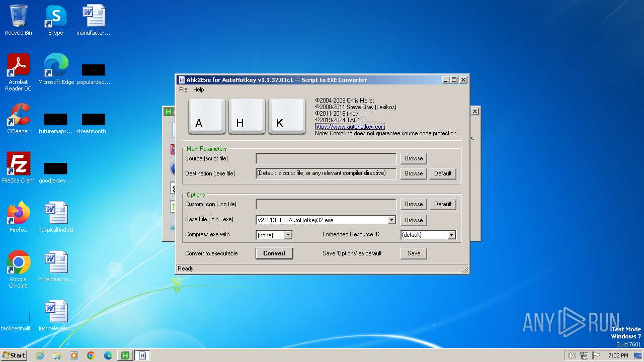Viewport: 644px width, 362px height.
Task: Select the streetmonth... desktop file
Action: pos(94,122)
